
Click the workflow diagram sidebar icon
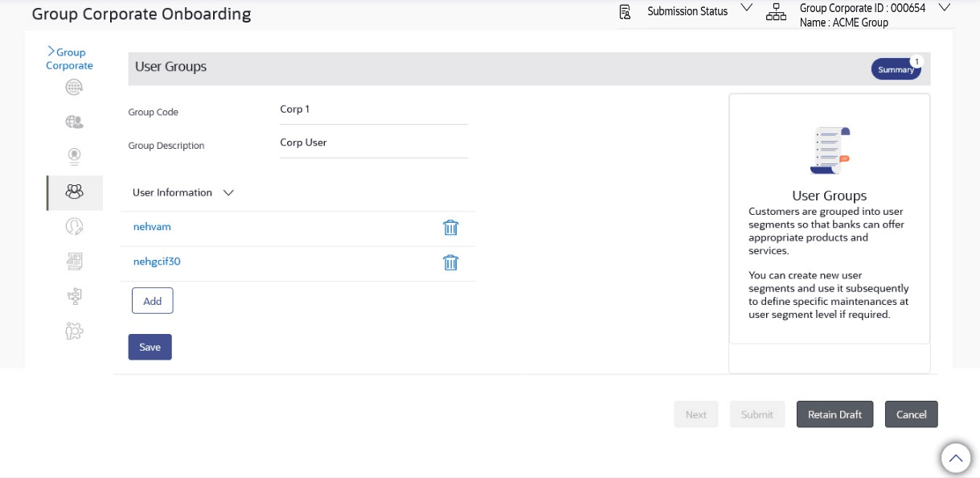(74, 296)
